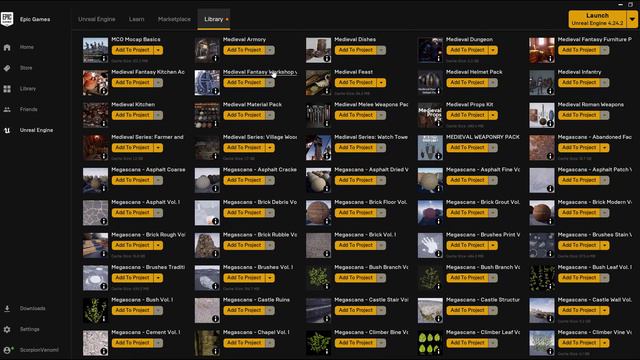Image resolution: width=640 pixels, height=360 pixels.
Task: Click the Megascans - Climber Vine title
Action: (x=594, y=332)
